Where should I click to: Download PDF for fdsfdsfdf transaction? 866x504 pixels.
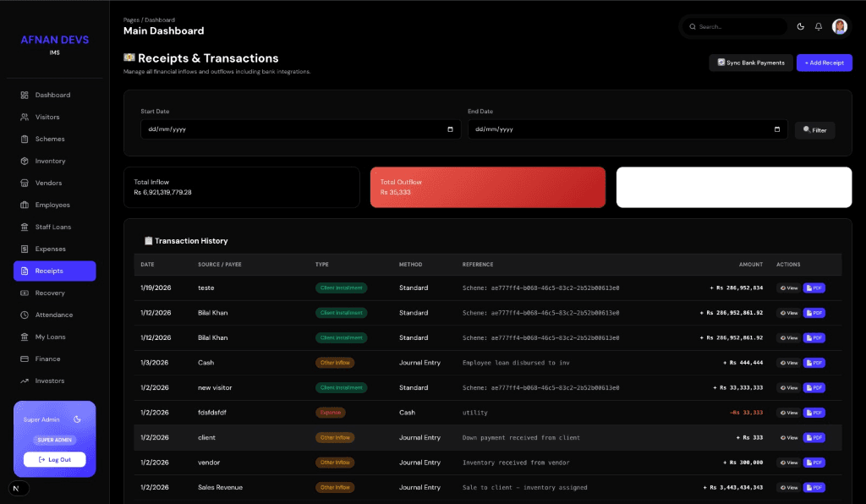[x=814, y=413]
